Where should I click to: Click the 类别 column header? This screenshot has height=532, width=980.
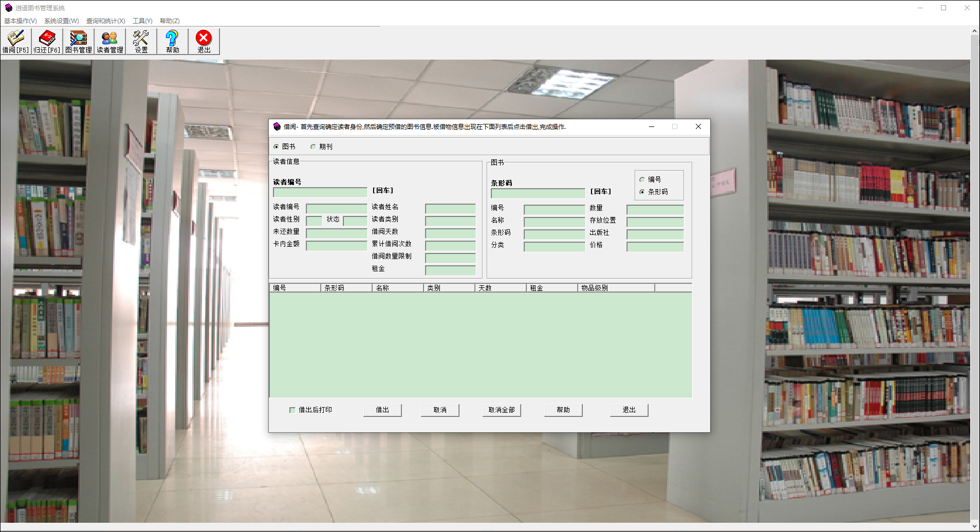pos(449,288)
